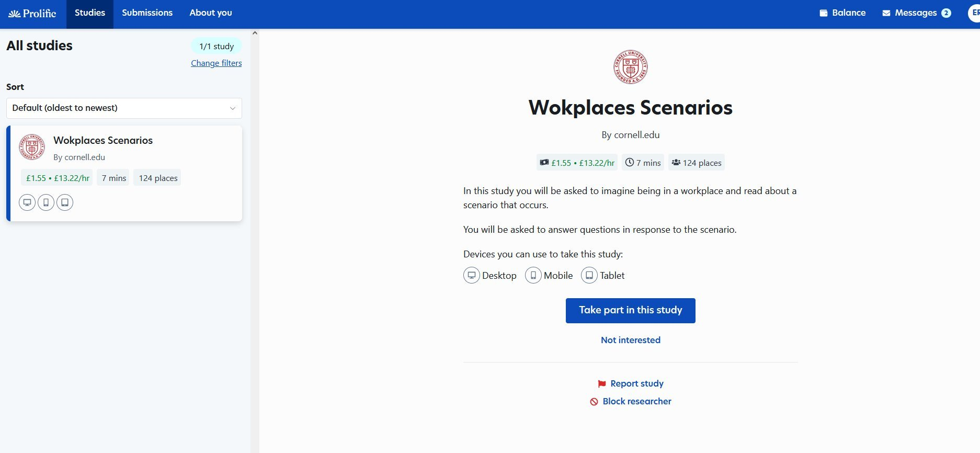Image resolution: width=980 pixels, height=453 pixels.
Task: Click the desktop icon on the study card
Action: click(x=27, y=202)
